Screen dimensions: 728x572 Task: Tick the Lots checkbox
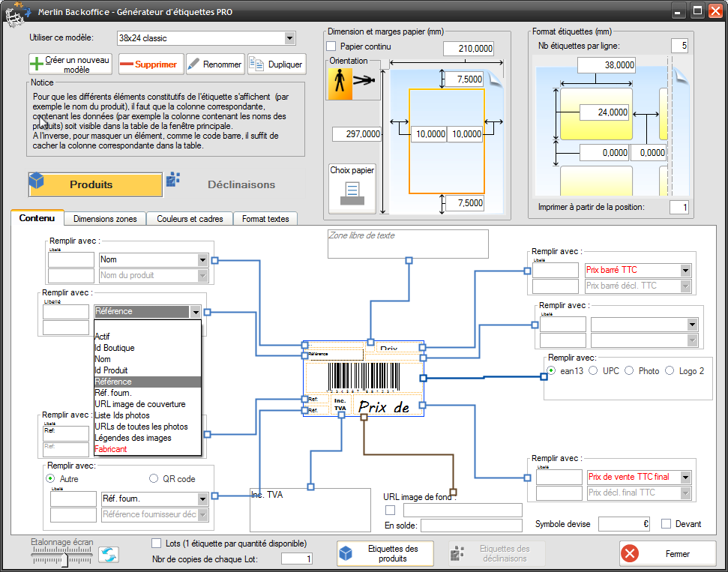pos(157,544)
